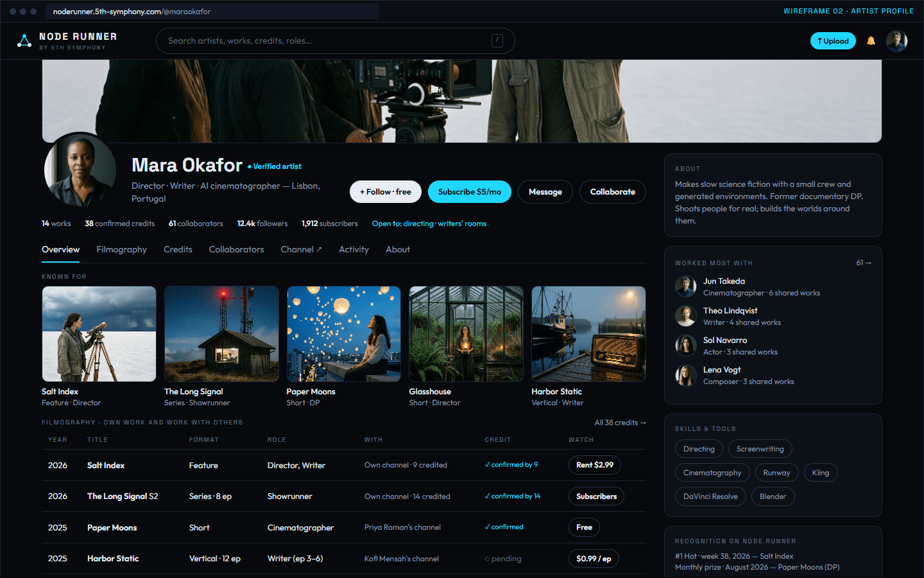Select the Screenwriting skill chip
Image resolution: width=924 pixels, height=578 pixels.
[x=760, y=449]
